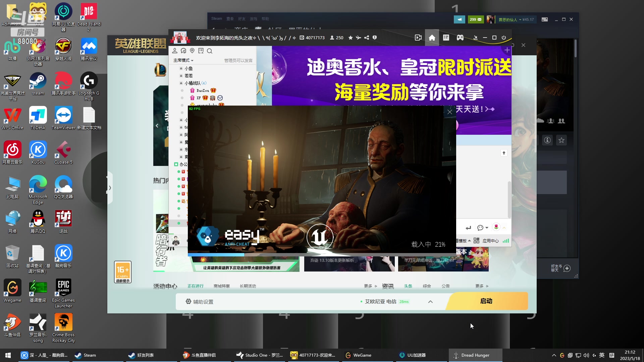This screenshot has width=644, height=362.
Task: Open the video recording icon in YY header
Action: click(418, 38)
